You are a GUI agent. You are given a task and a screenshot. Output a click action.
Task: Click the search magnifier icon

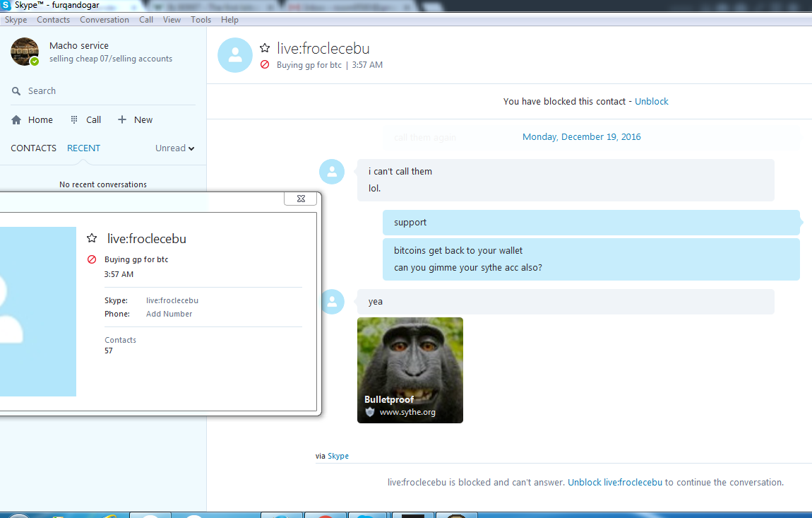pos(16,90)
